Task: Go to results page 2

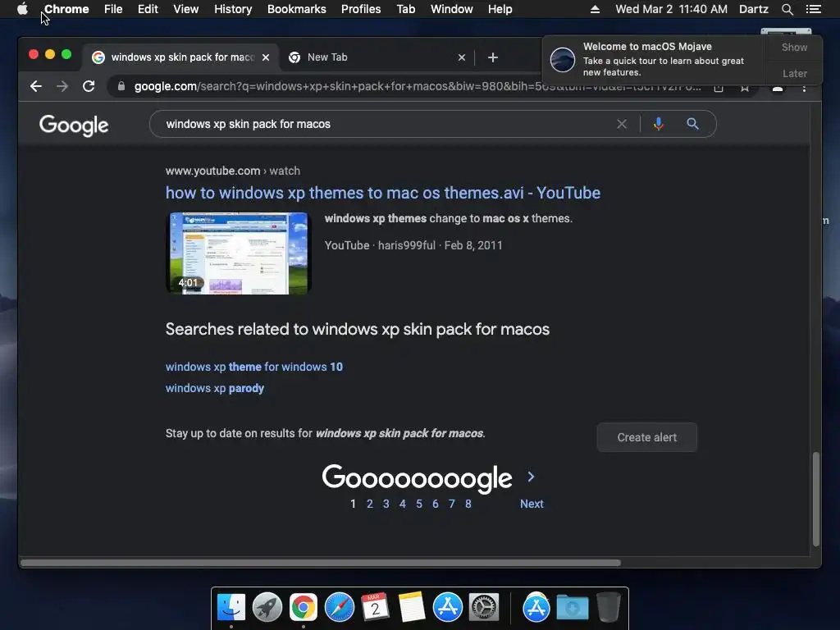Action: click(370, 504)
